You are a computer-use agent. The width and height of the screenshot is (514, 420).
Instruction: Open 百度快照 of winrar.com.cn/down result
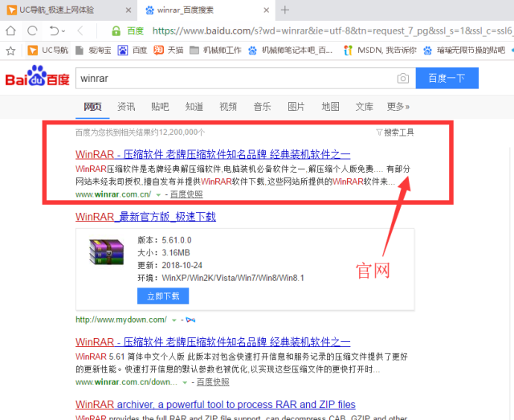tap(213, 382)
